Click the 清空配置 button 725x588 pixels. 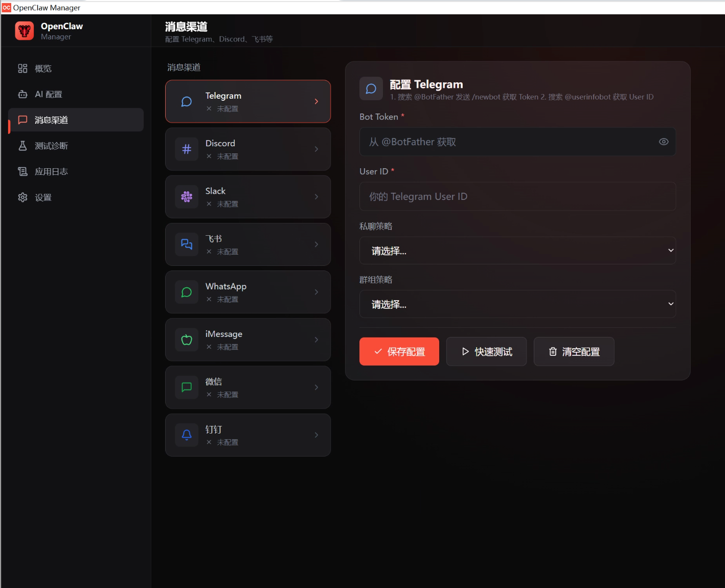(x=574, y=351)
